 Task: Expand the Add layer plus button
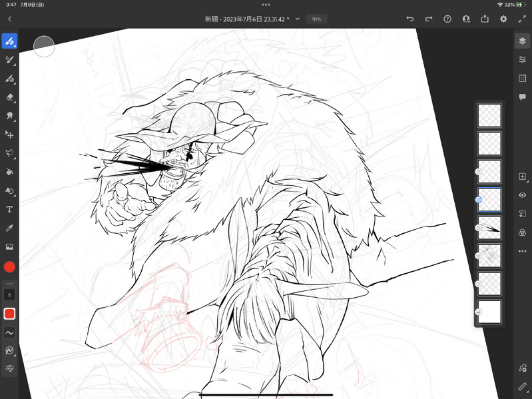[523, 177]
